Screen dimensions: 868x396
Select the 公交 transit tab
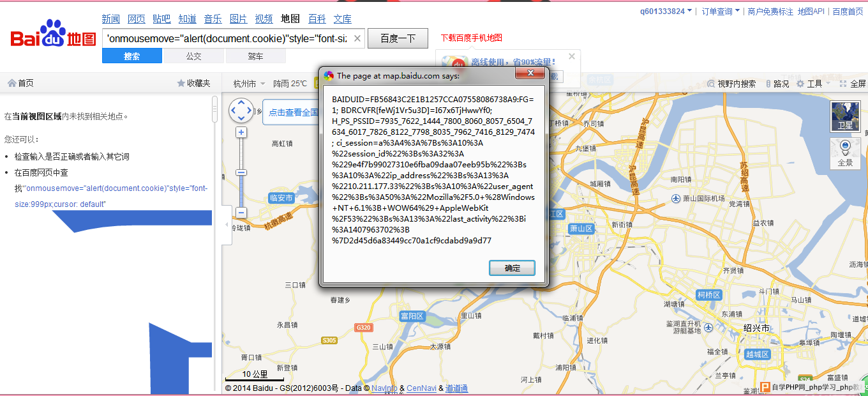[194, 56]
